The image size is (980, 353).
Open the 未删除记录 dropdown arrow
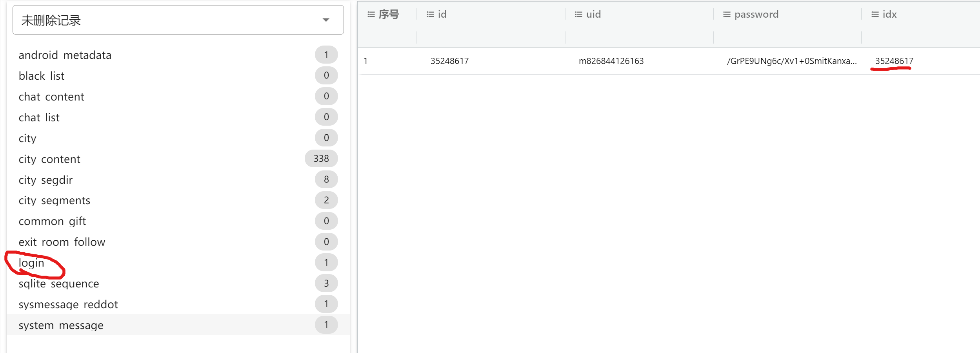pos(325,20)
